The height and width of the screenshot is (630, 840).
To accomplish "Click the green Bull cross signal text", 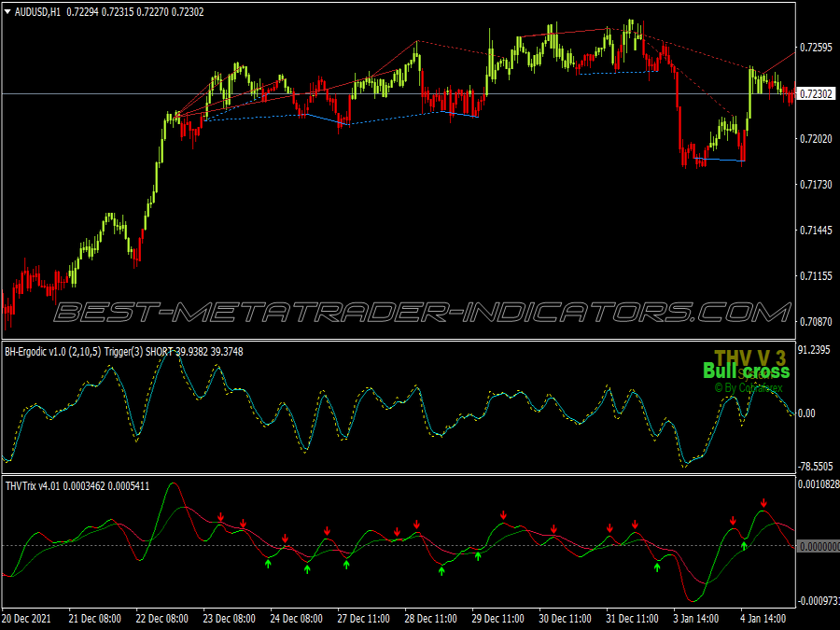I will [747, 371].
